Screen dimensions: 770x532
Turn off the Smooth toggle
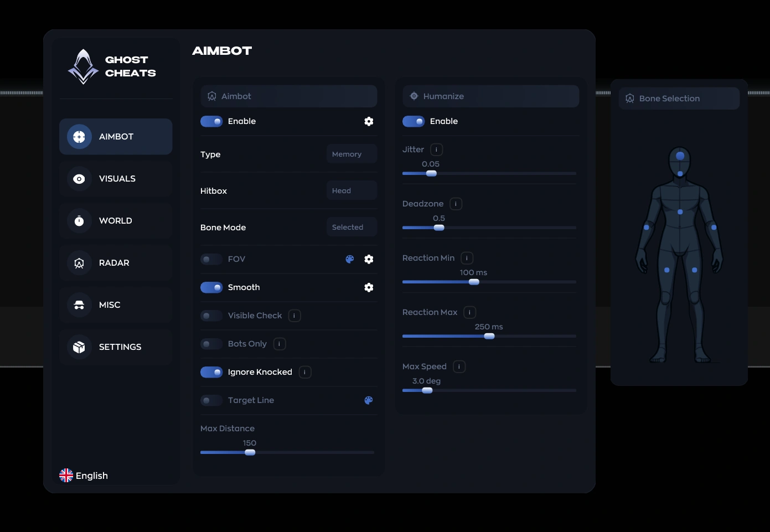211,287
